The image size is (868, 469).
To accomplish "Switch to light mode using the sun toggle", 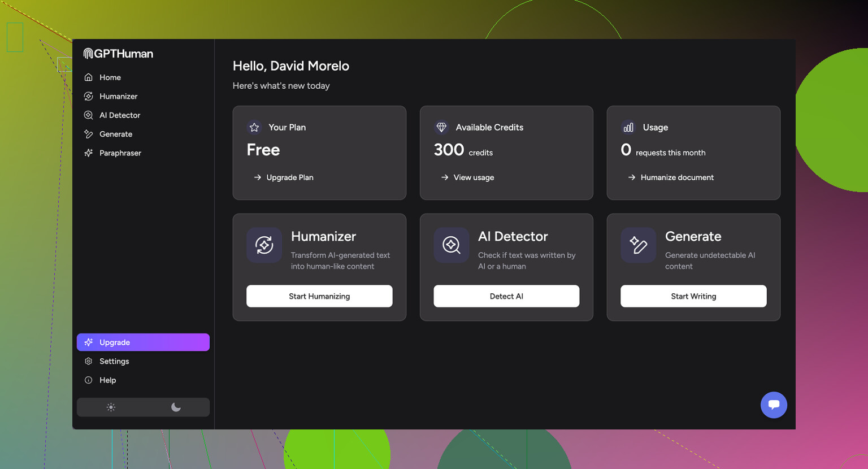I will tap(111, 407).
